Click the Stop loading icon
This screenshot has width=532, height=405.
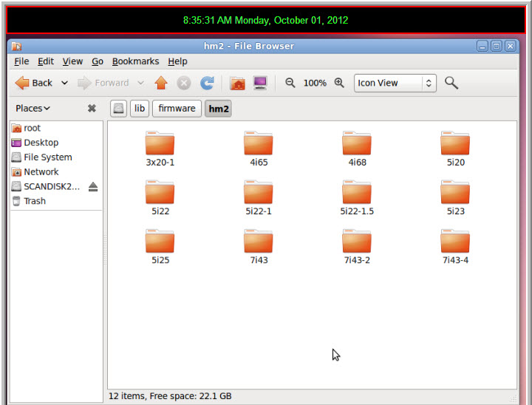tap(183, 83)
